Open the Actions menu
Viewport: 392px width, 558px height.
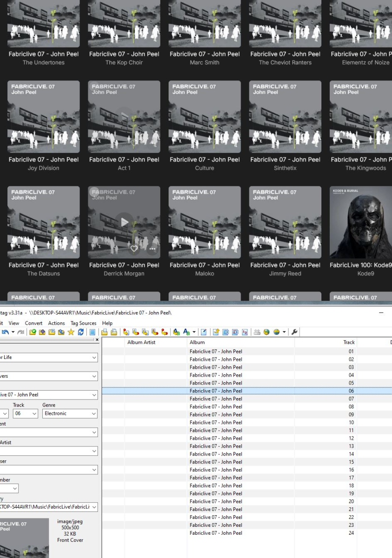click(x=56, y=323)
